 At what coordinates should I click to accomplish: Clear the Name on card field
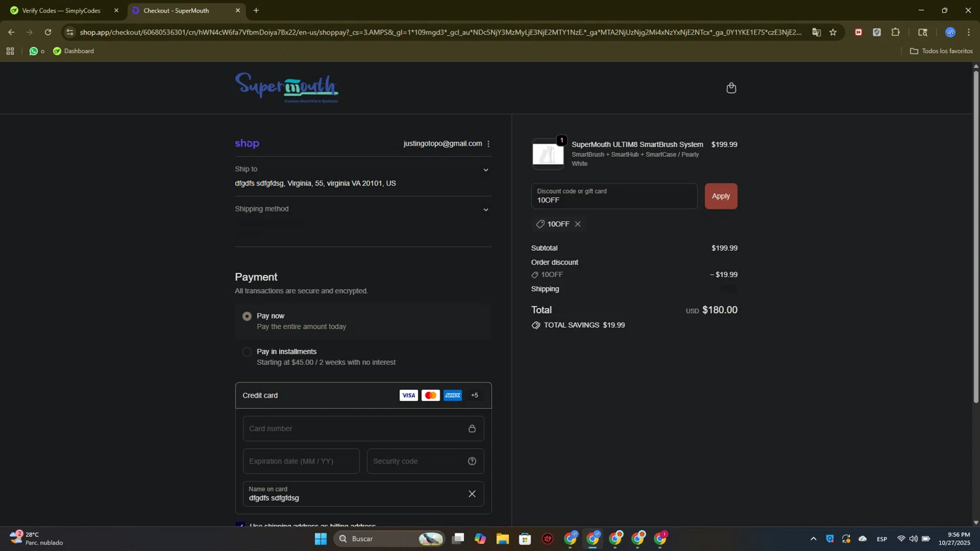point(472,494)
